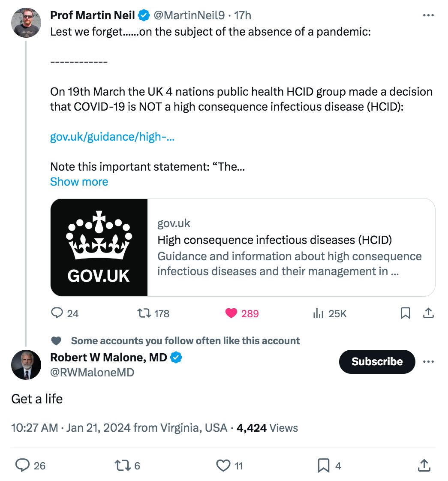
Task: Visit the @RWMaloneMD handle link
Action: (92, 373)
